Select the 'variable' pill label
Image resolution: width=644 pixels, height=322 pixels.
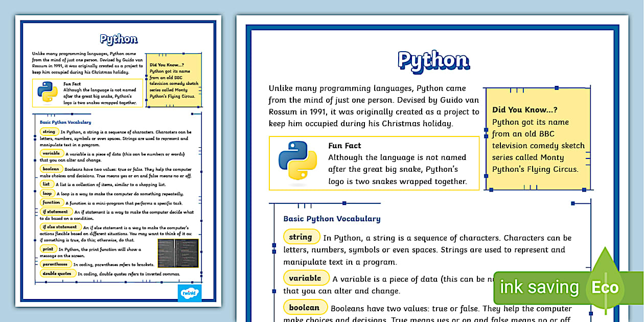(306, 278)
